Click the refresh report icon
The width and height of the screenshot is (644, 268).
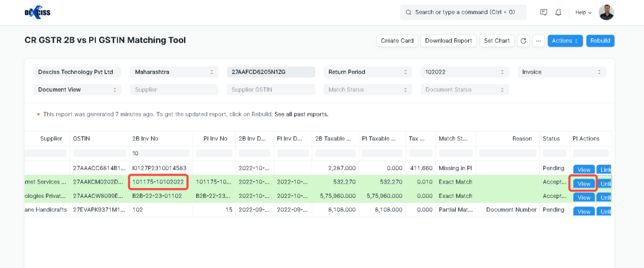pos(523,41)
